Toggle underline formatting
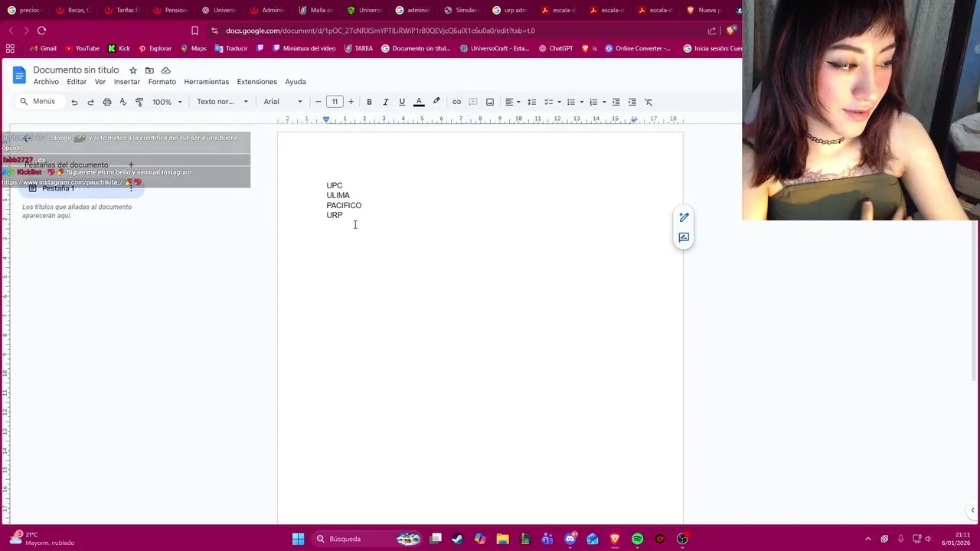 402,102
